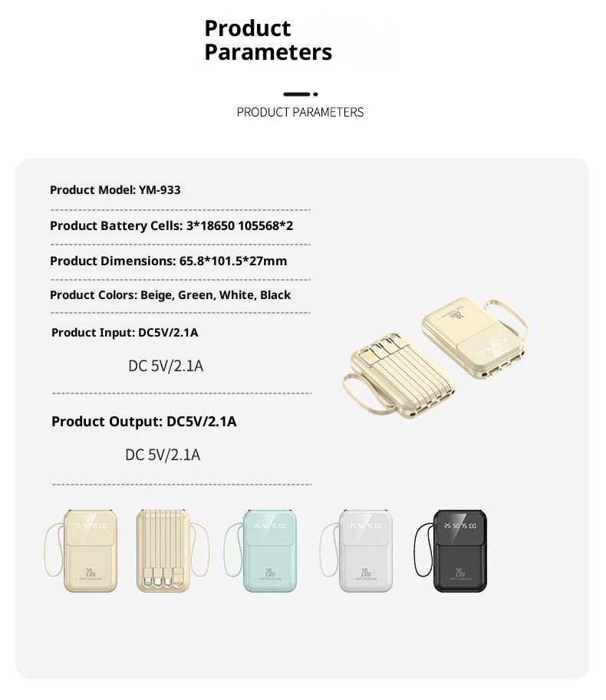
Task: Click the 20W label on the green power bank
Action: click(x=270, y=572)
